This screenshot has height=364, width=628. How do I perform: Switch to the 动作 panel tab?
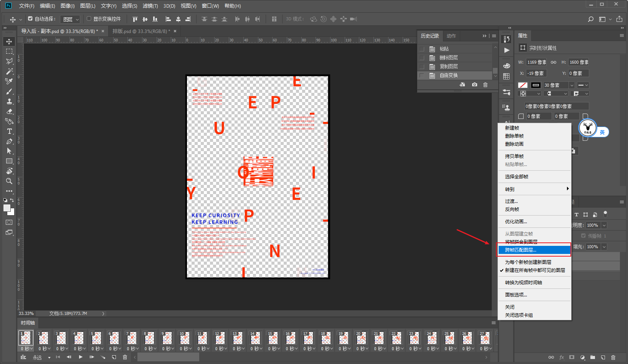coord(451,36)
